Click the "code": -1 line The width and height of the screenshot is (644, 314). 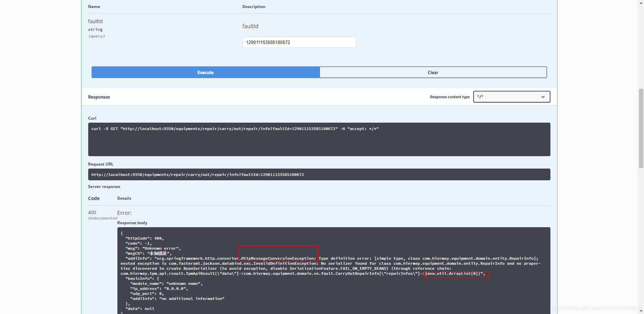(139, 243)
